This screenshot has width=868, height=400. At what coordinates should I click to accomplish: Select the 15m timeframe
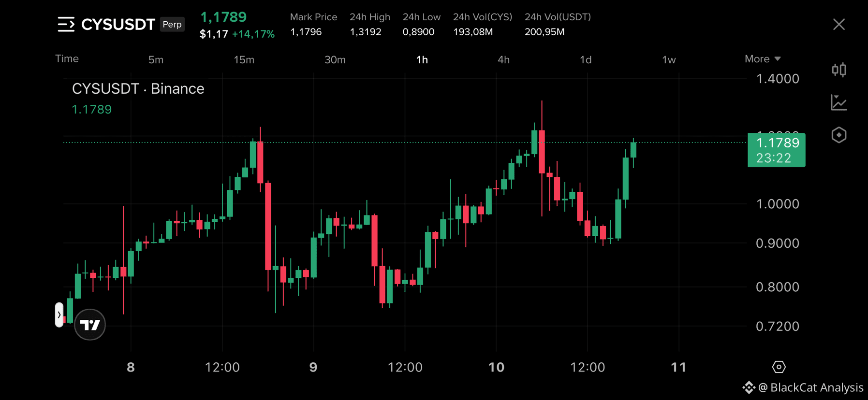[244, 60]
